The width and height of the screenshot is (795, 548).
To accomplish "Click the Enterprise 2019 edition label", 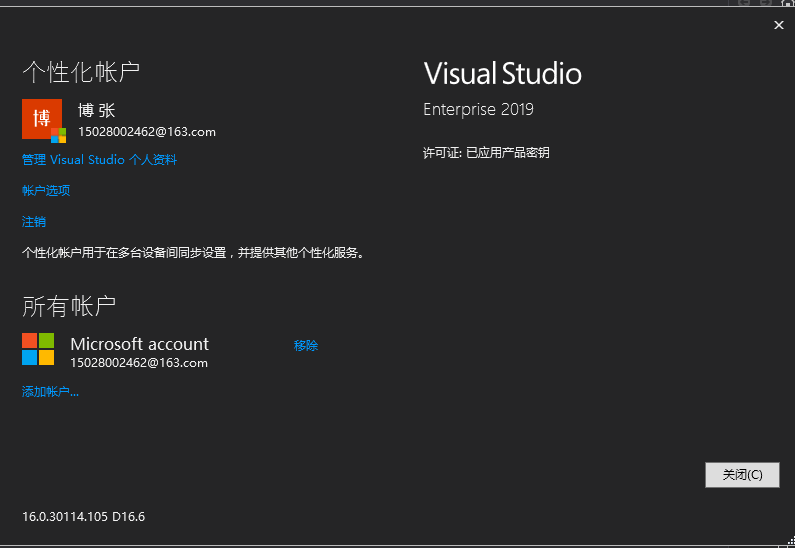I will click(x=478, y=109).
